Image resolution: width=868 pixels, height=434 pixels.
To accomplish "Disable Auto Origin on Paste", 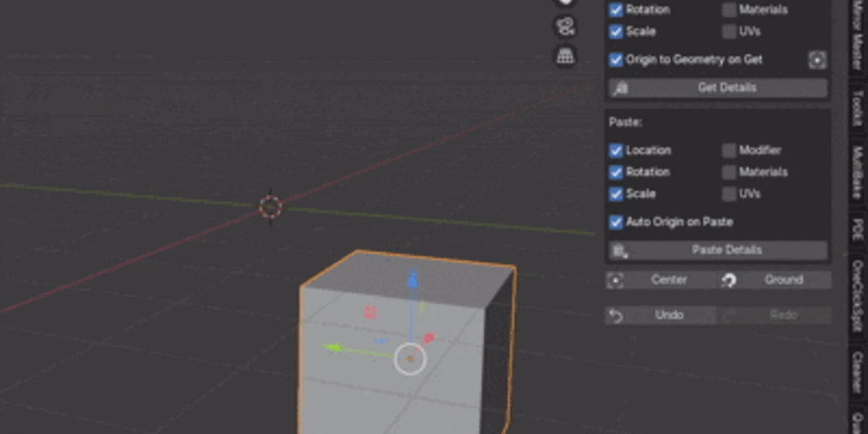I will pos(616,222).
